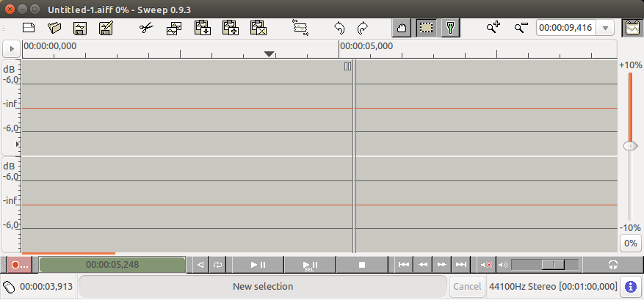
Task: Toggle loop playback mode
Action: [217, 264]
